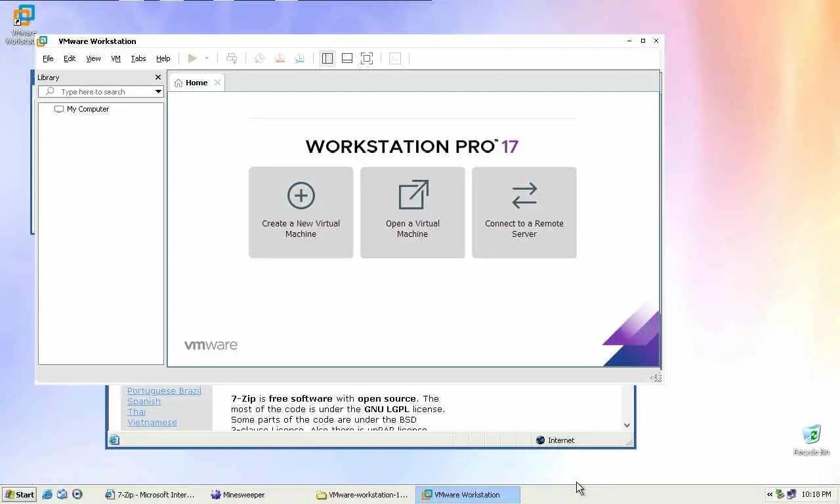This screenshot has width=840, height=504.
Task: Toggle the thumbnail bar view icon
Action: coord(347,58)
